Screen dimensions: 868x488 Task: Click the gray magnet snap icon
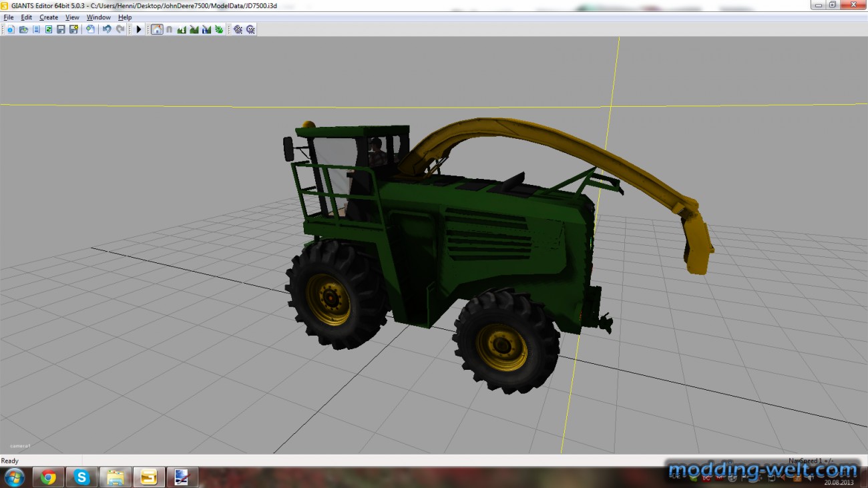[169, 29]
